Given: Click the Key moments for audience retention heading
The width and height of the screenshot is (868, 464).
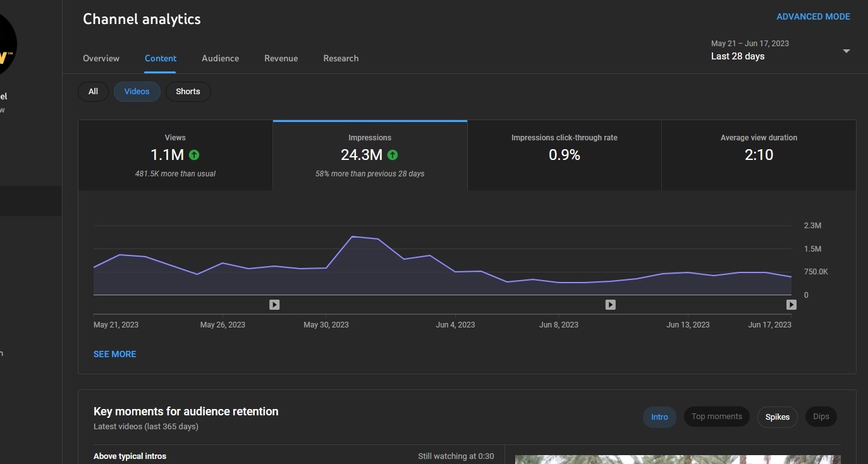Looking at the screenshot, I should (186, 412).
